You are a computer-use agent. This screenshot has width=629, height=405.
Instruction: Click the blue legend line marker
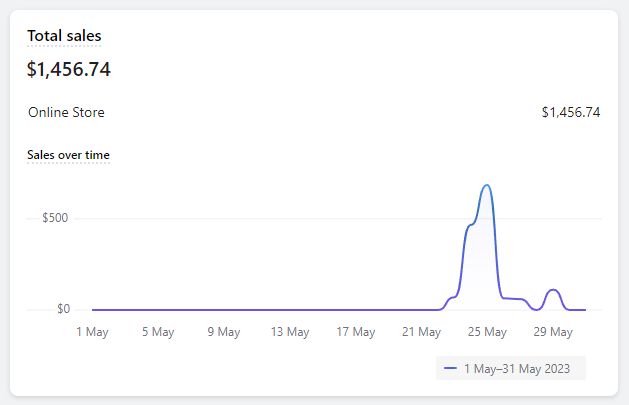(450, 368)
